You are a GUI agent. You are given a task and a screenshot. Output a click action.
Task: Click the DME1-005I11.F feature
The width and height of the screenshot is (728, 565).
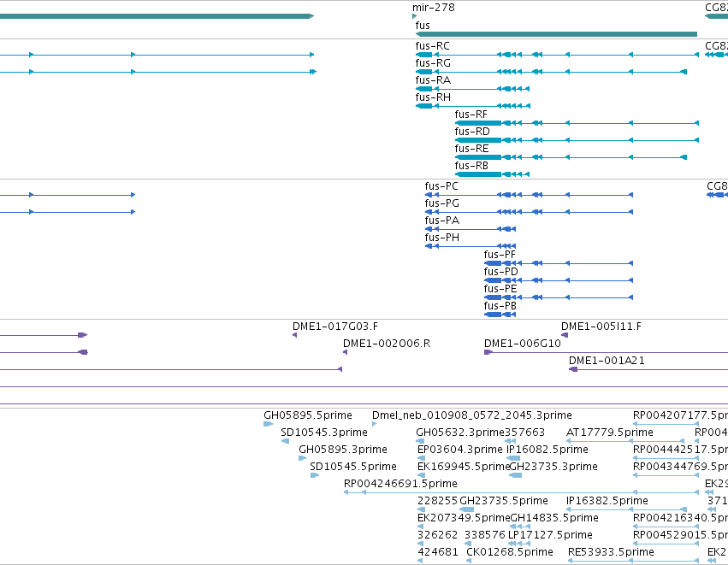click(x=565, y=335)
